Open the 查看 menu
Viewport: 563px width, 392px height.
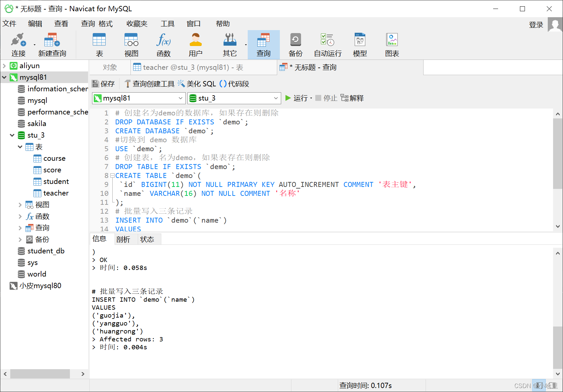(x=61, y=24)
